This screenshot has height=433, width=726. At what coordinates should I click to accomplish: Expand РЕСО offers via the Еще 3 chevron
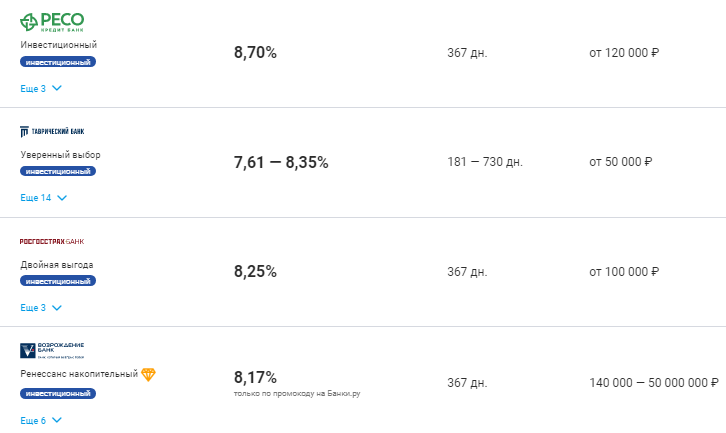(x=41, y=88)
